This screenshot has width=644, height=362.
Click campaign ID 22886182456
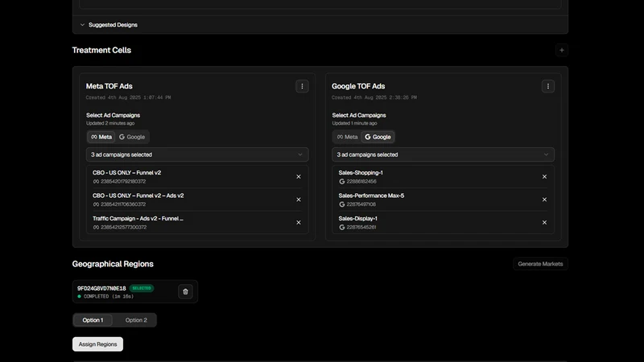click(x=361, y=182)
